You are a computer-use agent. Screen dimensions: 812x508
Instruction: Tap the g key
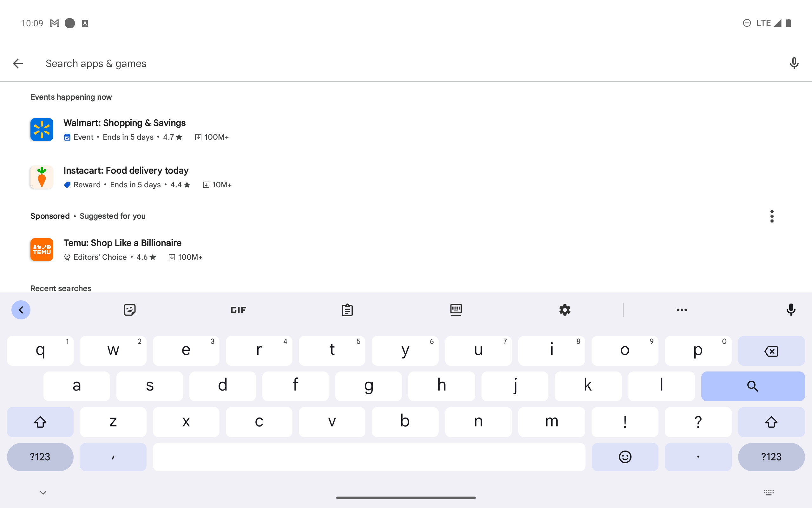click(x=369, y=386)
